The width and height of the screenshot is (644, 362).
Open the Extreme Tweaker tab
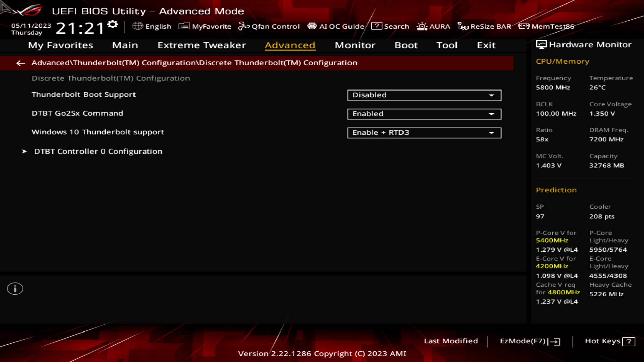(202, 45)
